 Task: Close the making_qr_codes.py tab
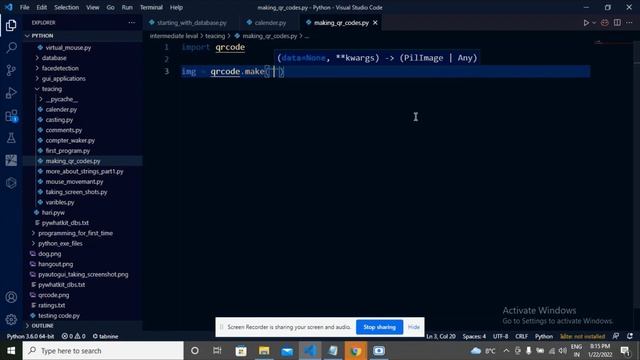coord(375,23)
